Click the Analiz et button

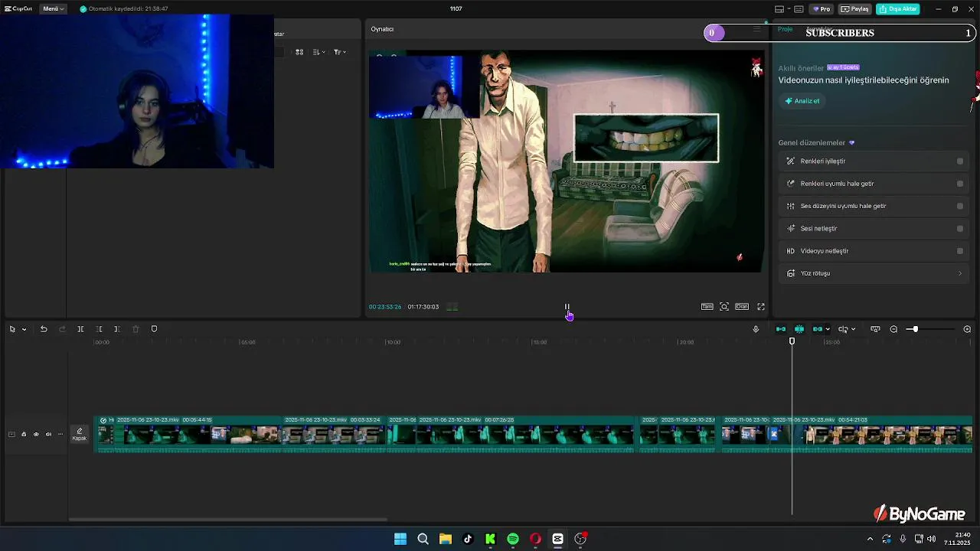click(x=802, y=101)
